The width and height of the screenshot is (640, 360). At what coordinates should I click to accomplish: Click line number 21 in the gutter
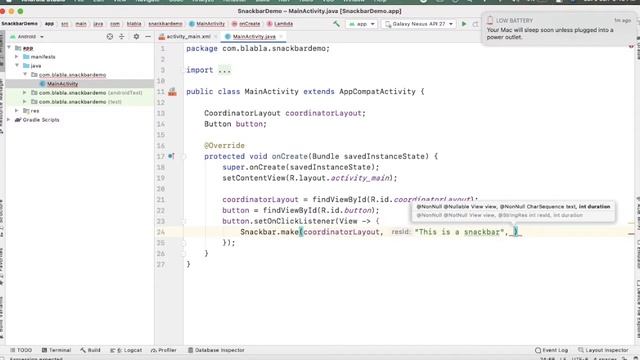click(161, 200)
